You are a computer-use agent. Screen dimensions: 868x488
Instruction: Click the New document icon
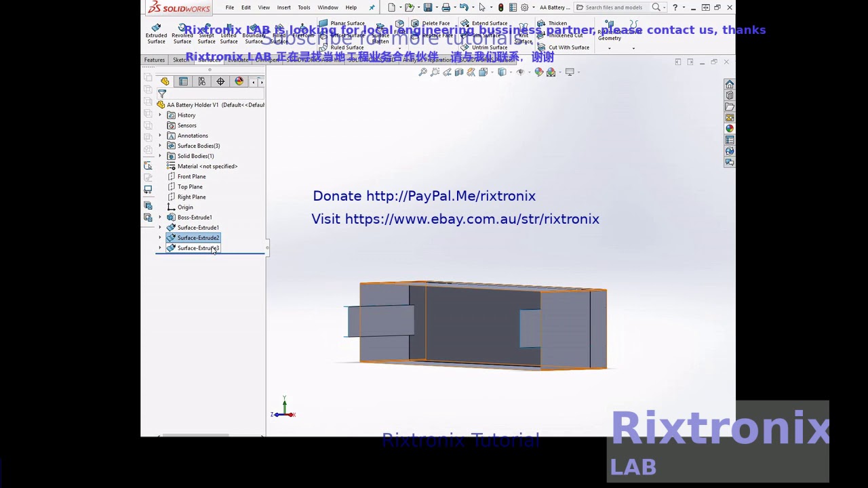[x=391, y=7]
